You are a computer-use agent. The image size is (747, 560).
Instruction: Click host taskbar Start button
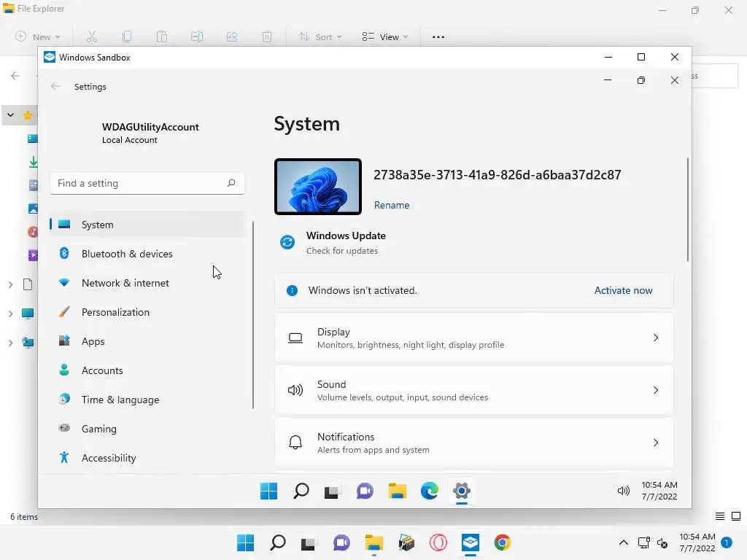click(x=245, y=542)
